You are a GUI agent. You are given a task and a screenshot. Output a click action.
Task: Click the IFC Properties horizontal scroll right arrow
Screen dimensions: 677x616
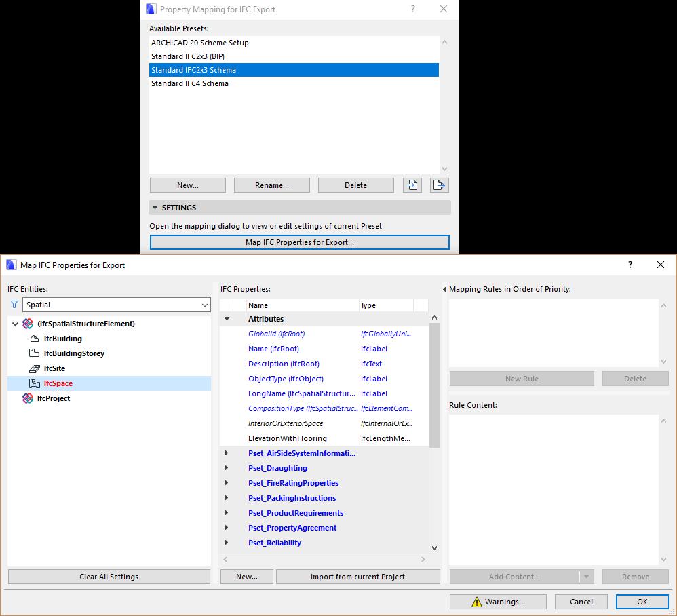423,559
